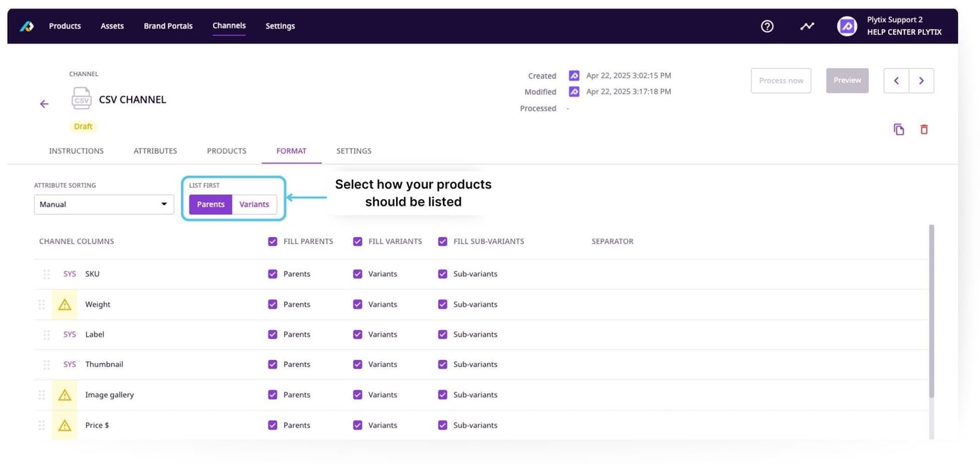
Task: Click the Plytix Support 2 account avatar
Action: pos(847,26)
